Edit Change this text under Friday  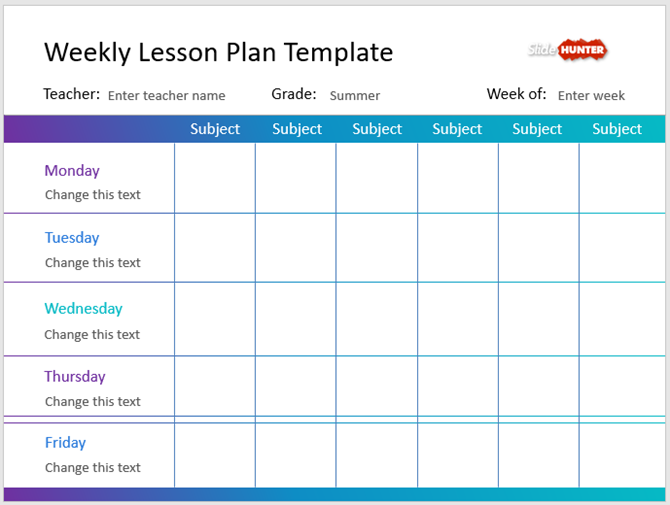[x=92, y=468]
